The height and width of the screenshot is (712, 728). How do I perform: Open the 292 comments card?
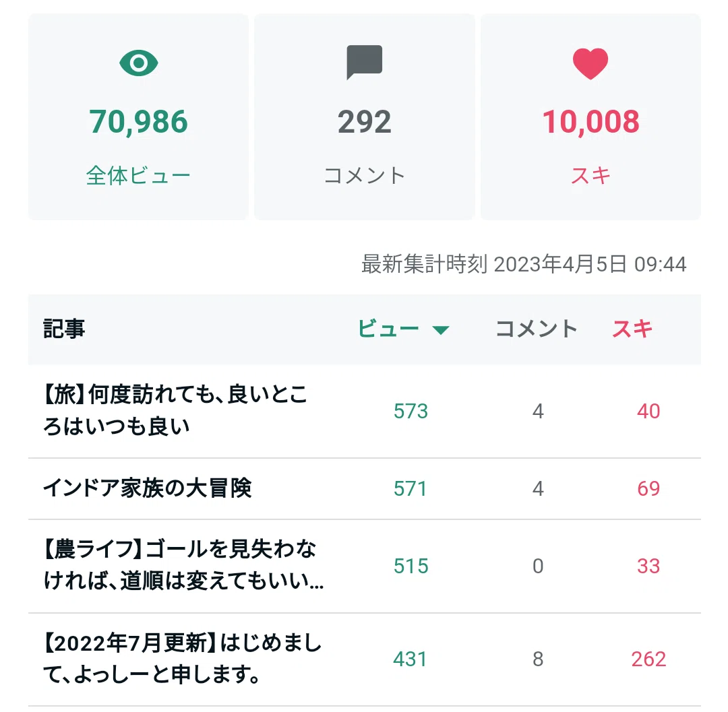click(x=365, y=117)
